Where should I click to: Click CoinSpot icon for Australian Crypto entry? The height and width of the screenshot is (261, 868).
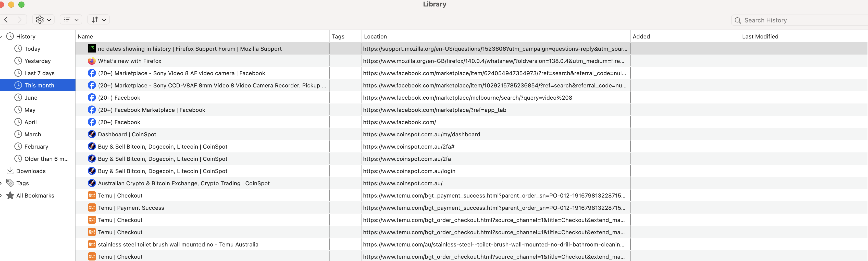coord(92,183)
